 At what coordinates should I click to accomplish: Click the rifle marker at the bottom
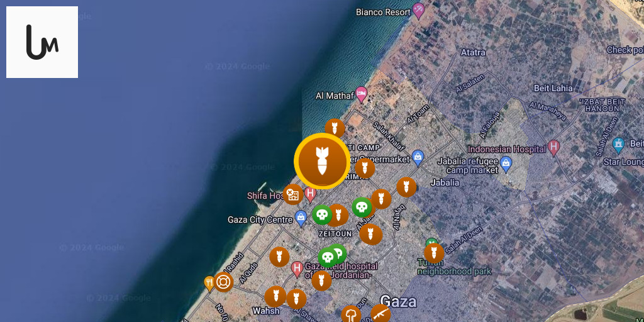(380, 314)
